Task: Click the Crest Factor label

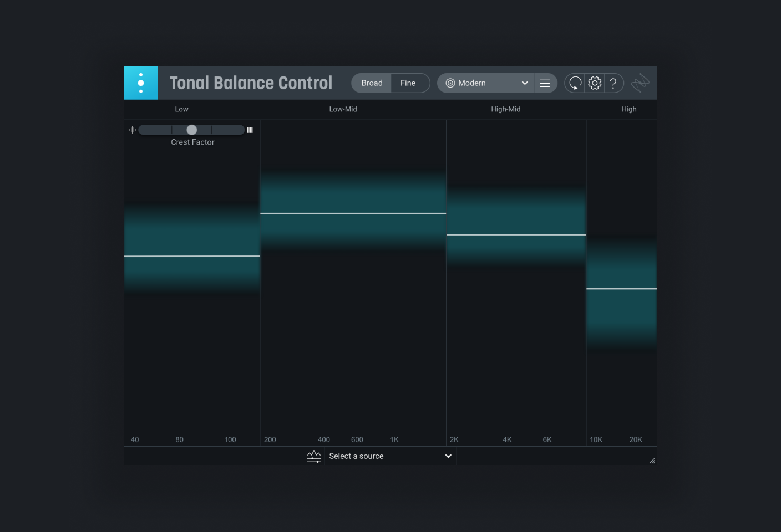Action: [x=192, y=142]
